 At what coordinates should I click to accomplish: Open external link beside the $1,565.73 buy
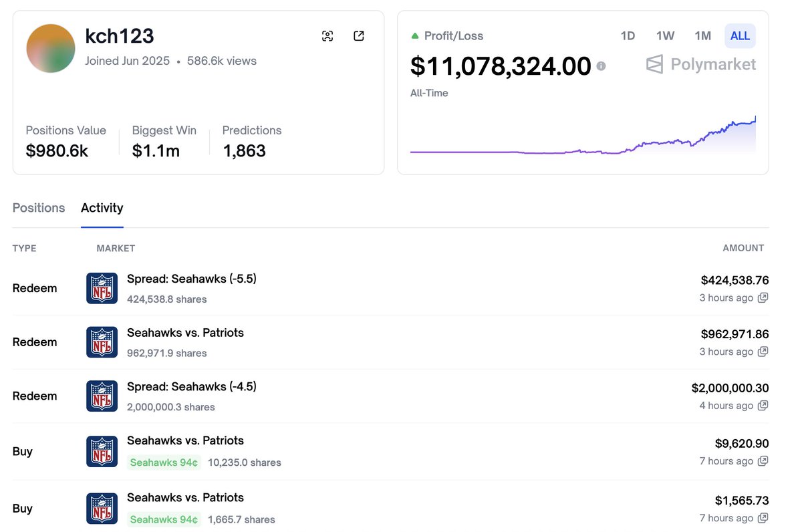[x=763, y=518]
